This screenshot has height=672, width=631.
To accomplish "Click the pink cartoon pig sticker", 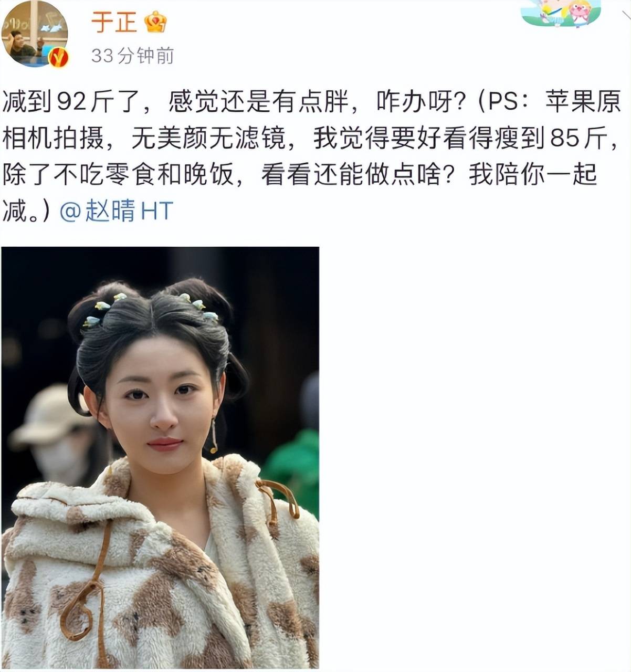I will [580, 13].
